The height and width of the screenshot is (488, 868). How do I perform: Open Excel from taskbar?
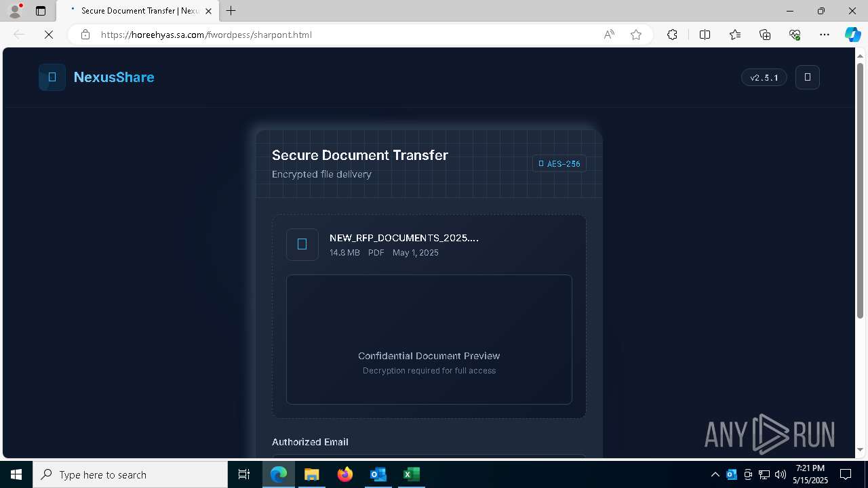411,474
